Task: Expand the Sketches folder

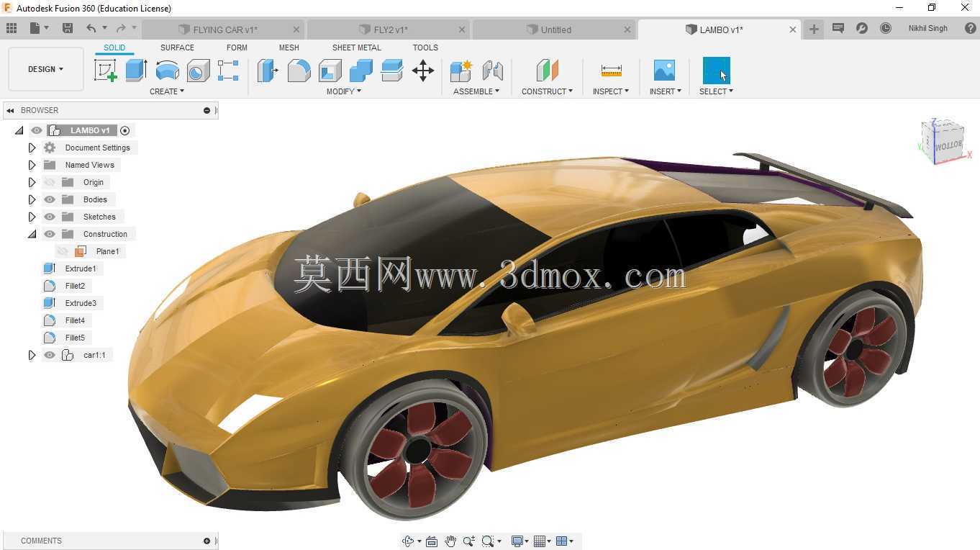Action: coord(32,217)
